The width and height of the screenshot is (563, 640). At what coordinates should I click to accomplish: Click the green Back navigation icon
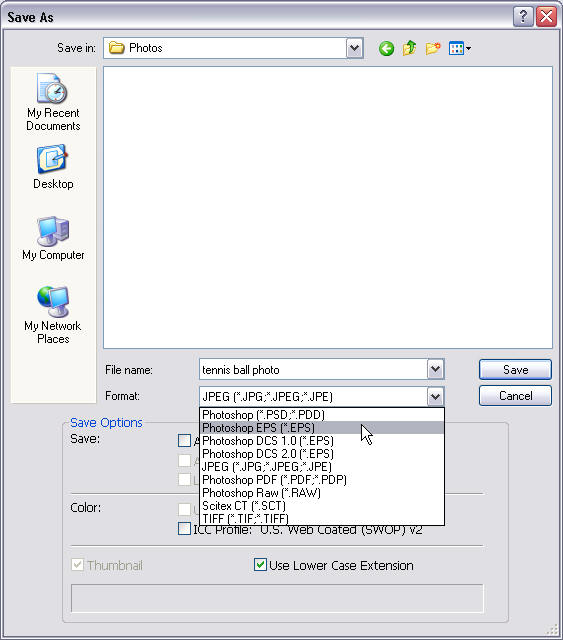click(386, 49)
